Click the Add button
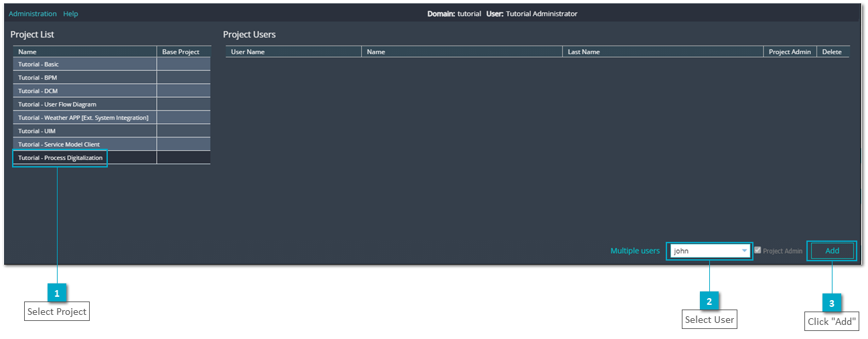Image resolution: width=868 pixels, height=339 pixels. [832, 251]
